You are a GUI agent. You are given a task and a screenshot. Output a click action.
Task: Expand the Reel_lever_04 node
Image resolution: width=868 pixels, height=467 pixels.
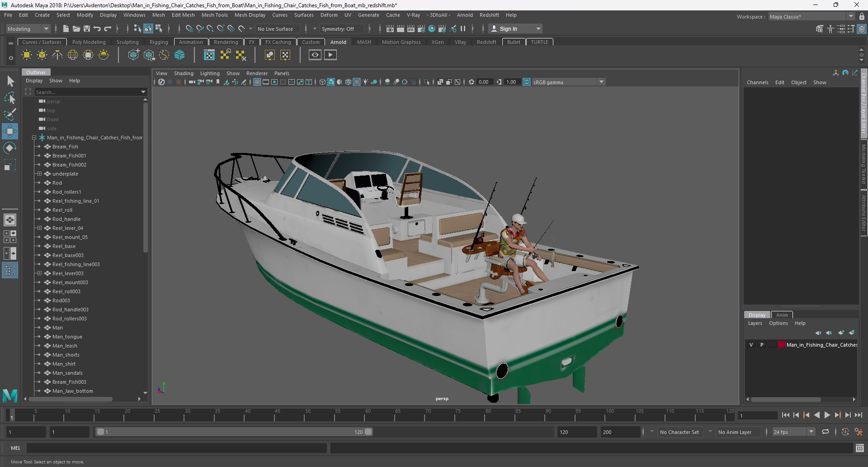(x=39, y=228)
